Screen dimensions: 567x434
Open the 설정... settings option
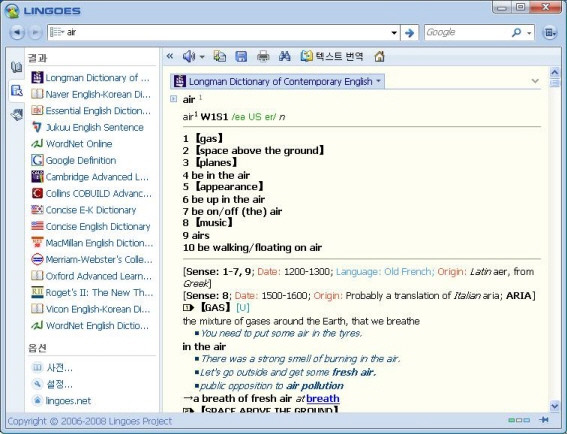click(x=52, y=384)
